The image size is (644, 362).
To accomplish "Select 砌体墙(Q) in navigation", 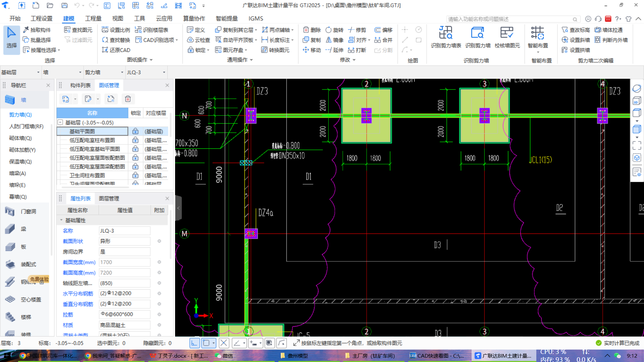I will coord(20,138).
